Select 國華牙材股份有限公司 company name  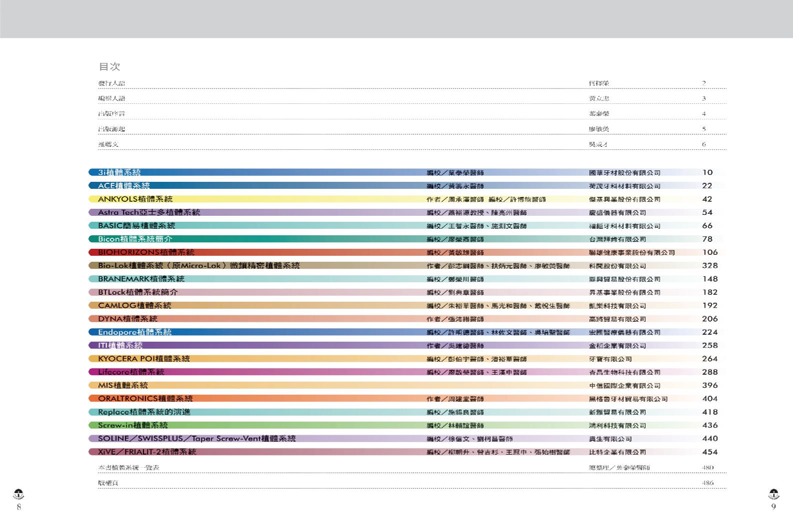624,173
